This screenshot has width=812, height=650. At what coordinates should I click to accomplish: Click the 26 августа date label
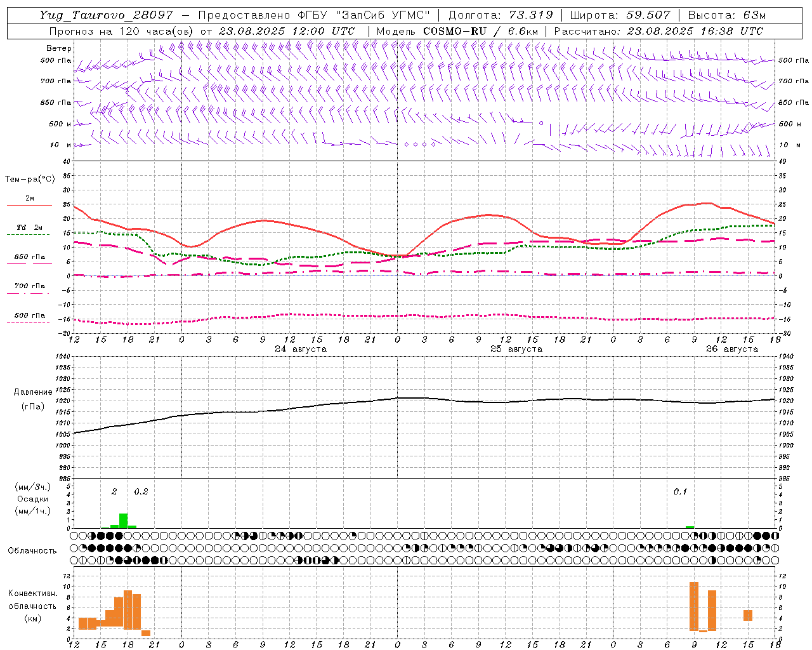click(732, 349)
